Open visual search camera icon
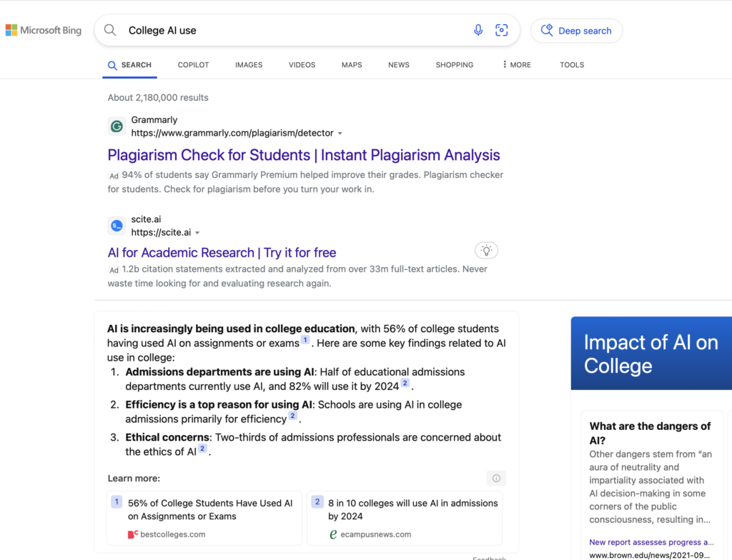 (x=501, y=30)
